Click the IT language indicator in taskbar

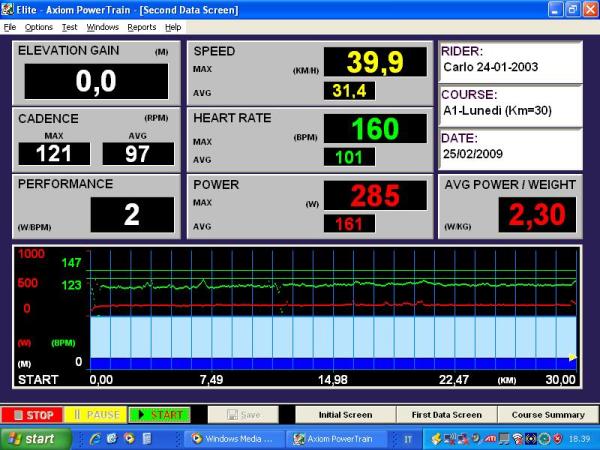point(407,438)
